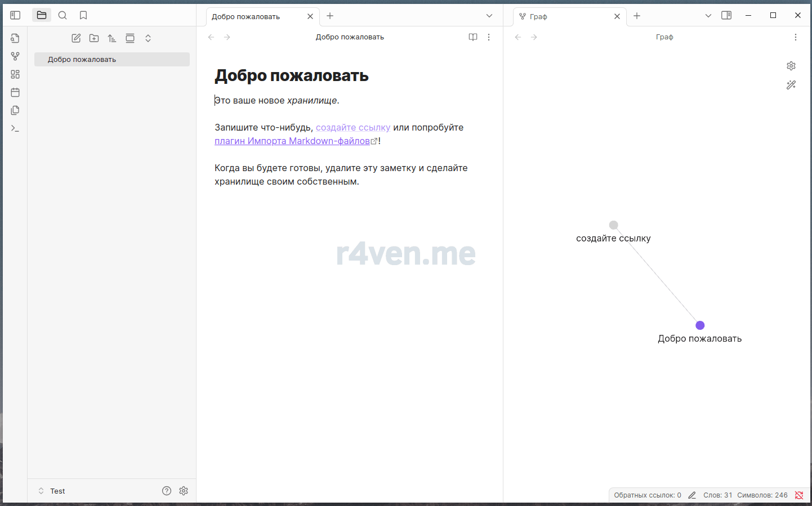Click backlinks count in status bar
The image size is (812, 506).
point(648,495)
